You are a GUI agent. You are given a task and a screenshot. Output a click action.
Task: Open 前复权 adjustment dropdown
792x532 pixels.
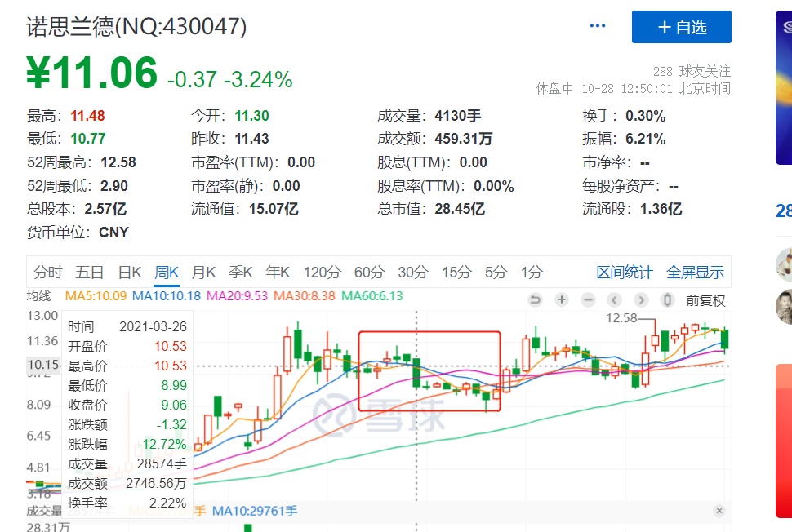(x=705, y=301)
